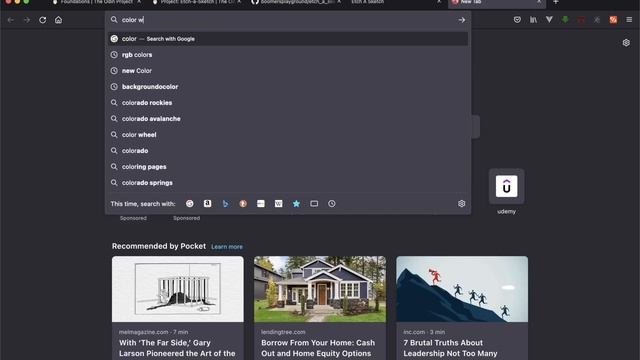This screenshot has height=360, width=640.
Task: Pick 'colorado avalanche' search suggestion
Action: 288,119
